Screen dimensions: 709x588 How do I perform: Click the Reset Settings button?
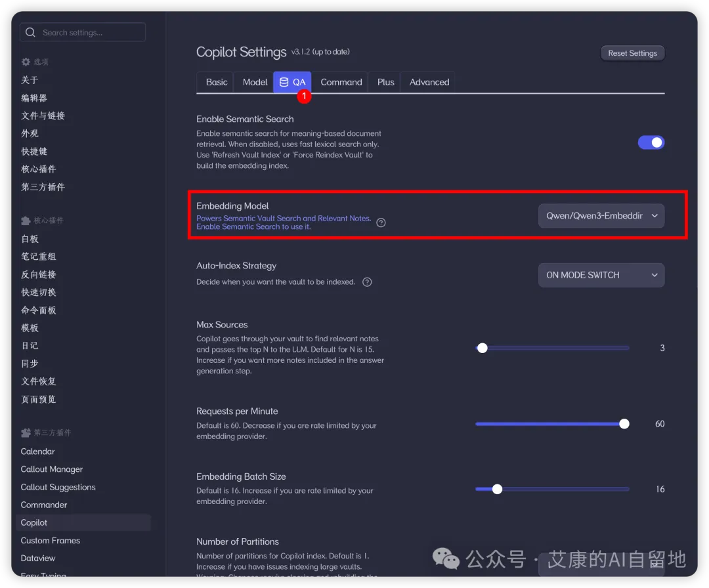click(633, 53)
